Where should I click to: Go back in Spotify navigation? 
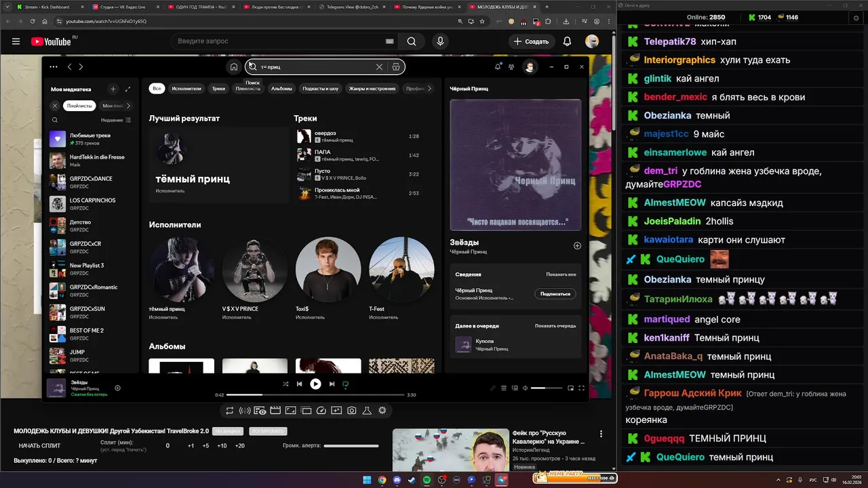point(69,66)
